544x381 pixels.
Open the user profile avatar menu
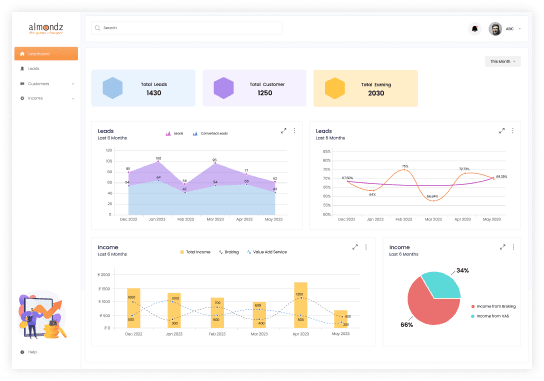[x=495, y=29]
